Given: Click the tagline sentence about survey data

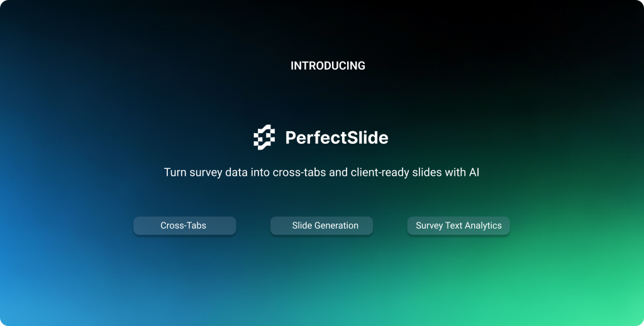Looking at the screenshot, I should 321,172.
